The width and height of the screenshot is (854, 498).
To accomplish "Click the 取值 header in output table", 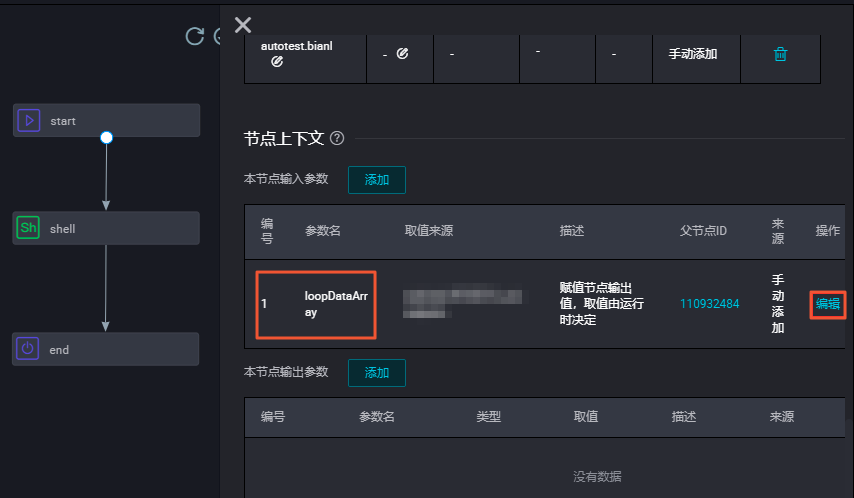I will point(586,417).
